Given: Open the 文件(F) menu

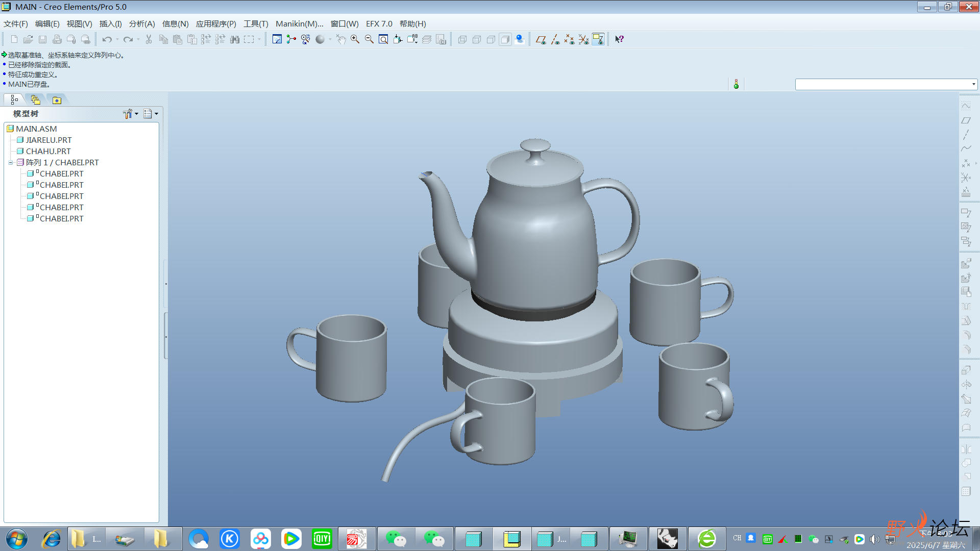Looking at the screenshot, I should (16, 23).
